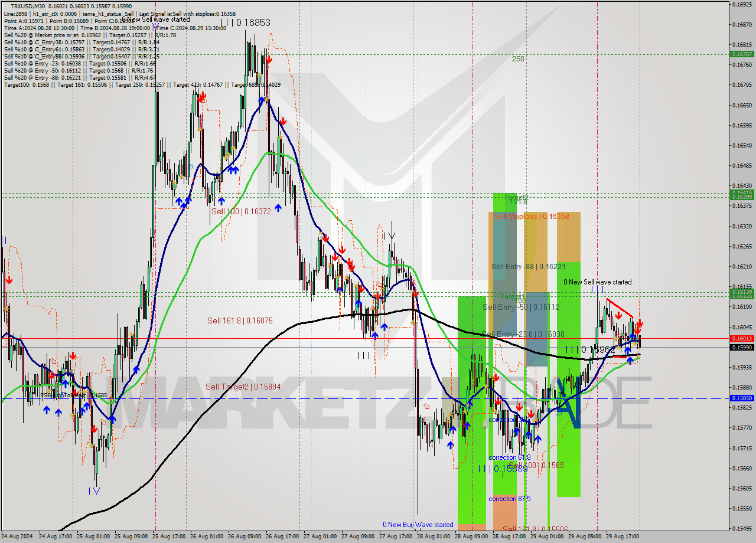Click the '27 Aug 17:00' time label
This screenshot has height=543, width=756.
tap(396, 537)
